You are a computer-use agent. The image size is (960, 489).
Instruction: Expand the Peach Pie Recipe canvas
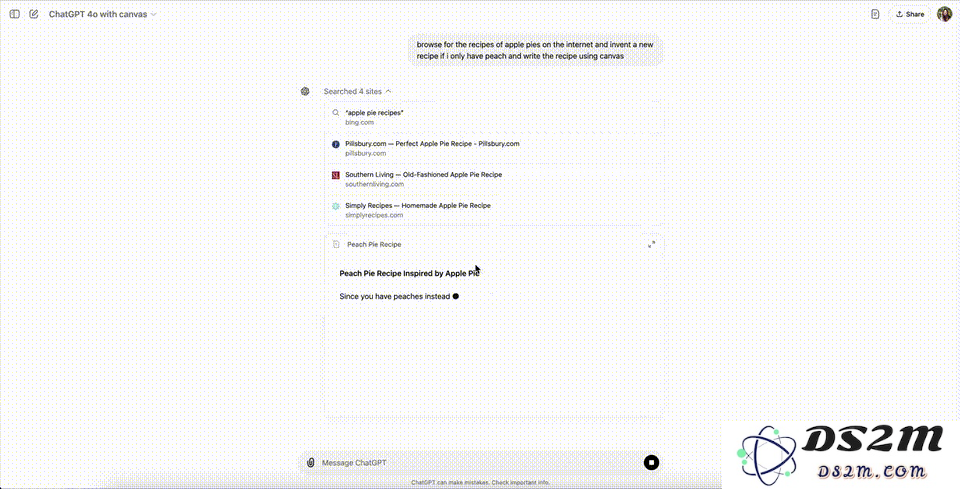[x=651, y=244]
